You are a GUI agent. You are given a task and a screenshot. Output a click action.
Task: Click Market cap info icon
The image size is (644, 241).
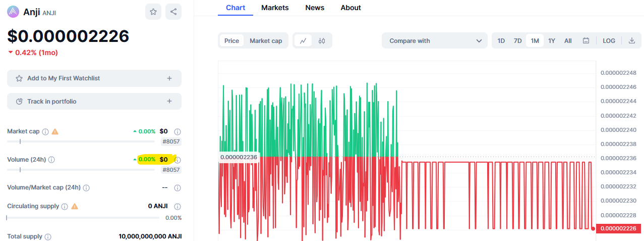pos(45,131)
